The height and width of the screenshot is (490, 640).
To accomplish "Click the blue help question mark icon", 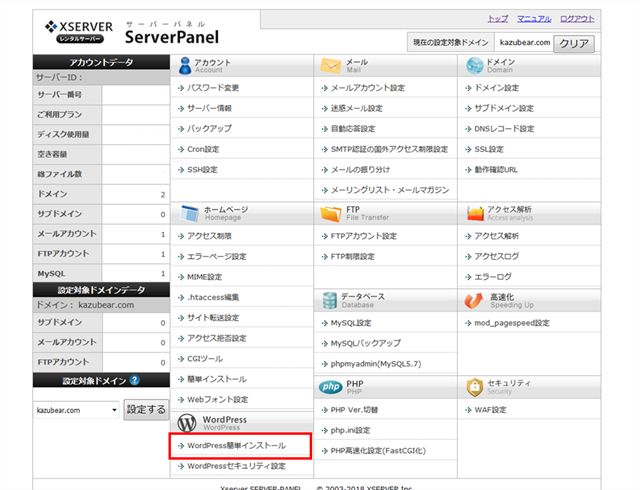I will [x=134, y=380].
